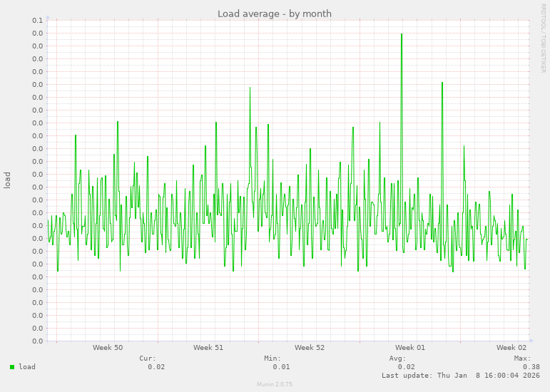
Task: Click the 'Min:' column header
Action: coord(273,359)
